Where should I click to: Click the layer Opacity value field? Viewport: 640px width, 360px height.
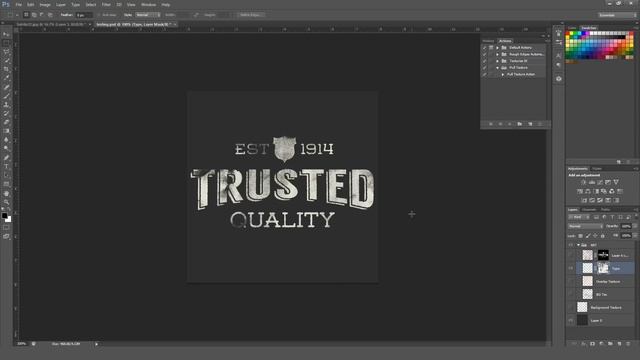point(626,226)
